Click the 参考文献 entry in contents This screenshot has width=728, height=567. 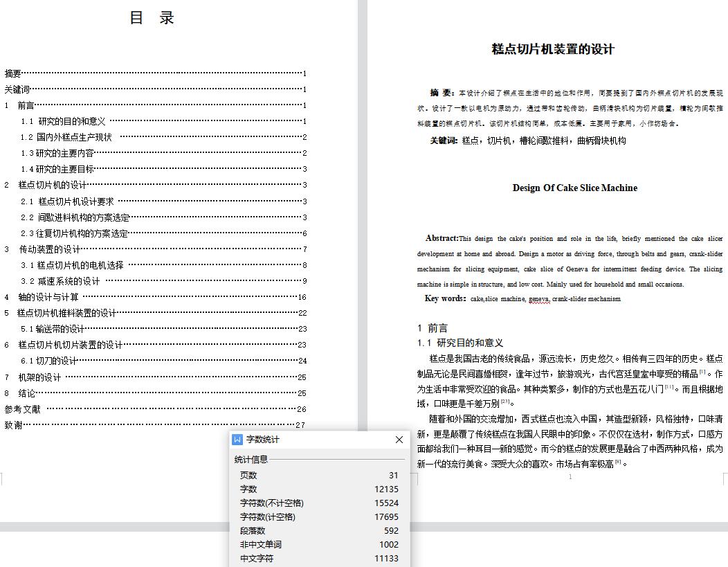[x=23, y=409]
